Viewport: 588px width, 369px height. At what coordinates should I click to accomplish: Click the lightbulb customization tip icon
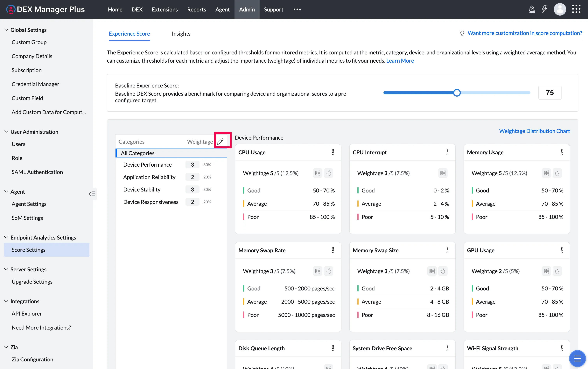(x=462, y=33)
